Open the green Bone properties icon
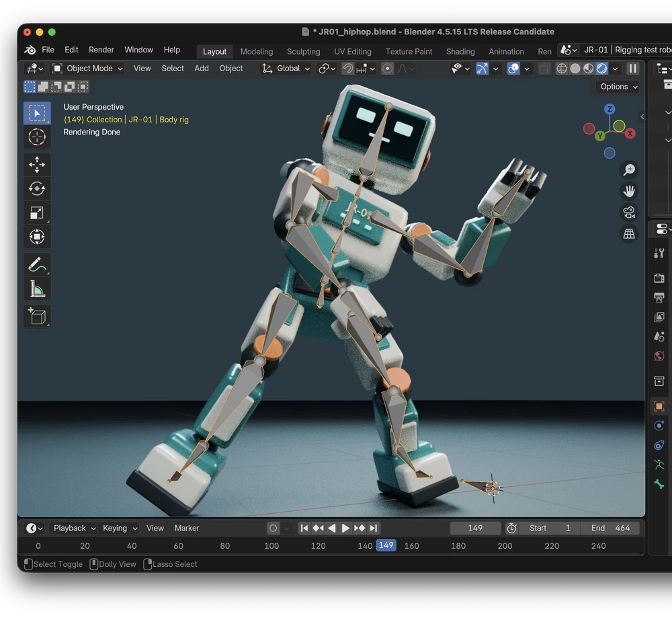672x618 pixels. tap(659, 484)
